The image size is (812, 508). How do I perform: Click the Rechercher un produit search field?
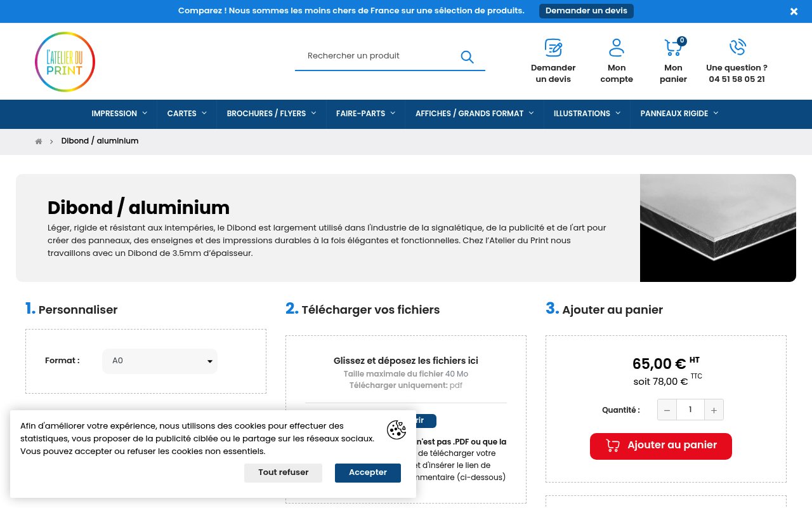(374, 56)
